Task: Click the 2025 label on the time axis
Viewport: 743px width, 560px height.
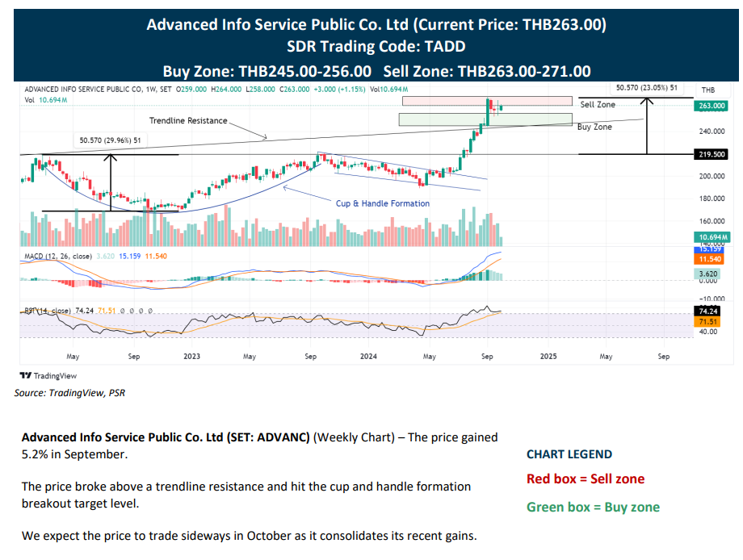Action: point(548,356)
